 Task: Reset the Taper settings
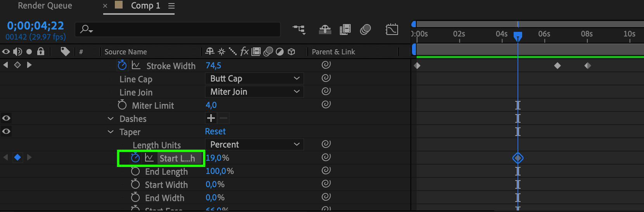tap(215, 132)
